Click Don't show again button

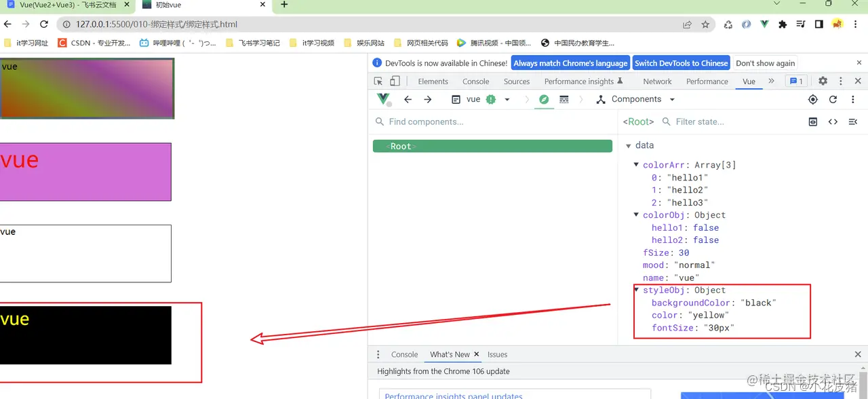click(x=765, y=63)
